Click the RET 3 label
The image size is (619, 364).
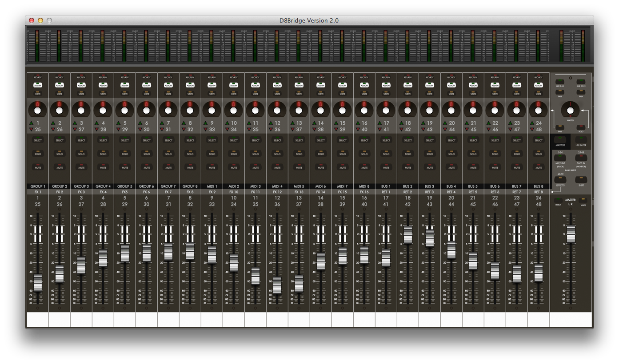pyautogui.click(x=430, y=192)
